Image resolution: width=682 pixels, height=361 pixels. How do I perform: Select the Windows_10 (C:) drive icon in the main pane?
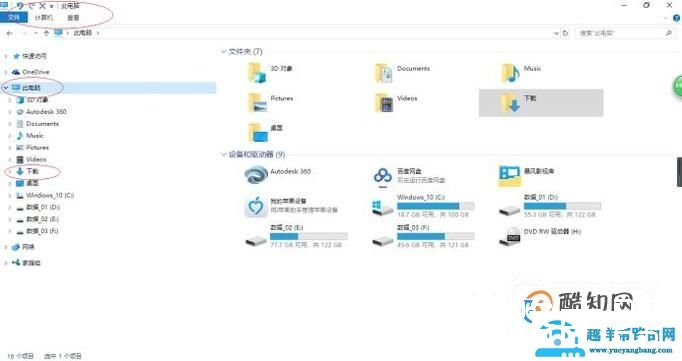[383, 207]
